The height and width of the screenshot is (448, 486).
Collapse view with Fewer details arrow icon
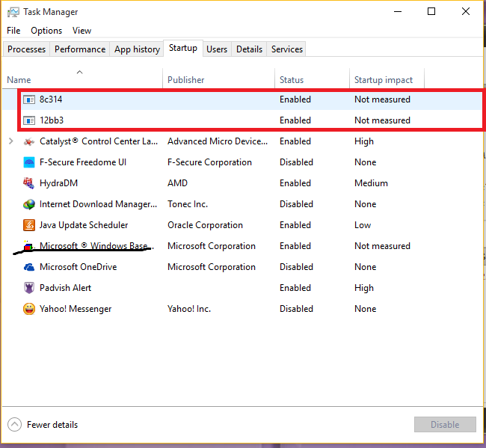click(14, 424)
